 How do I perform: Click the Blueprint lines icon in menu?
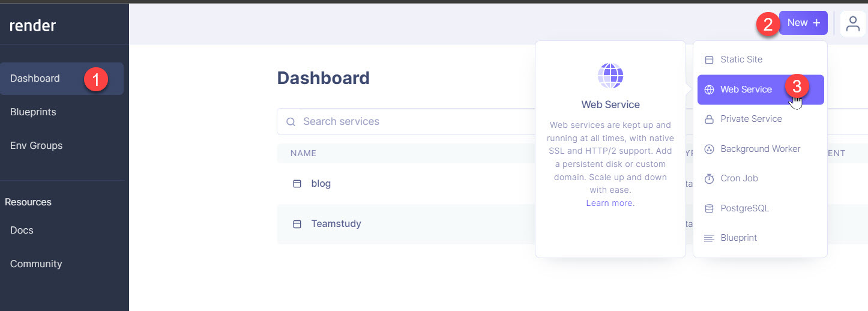[x=709, y=238]
